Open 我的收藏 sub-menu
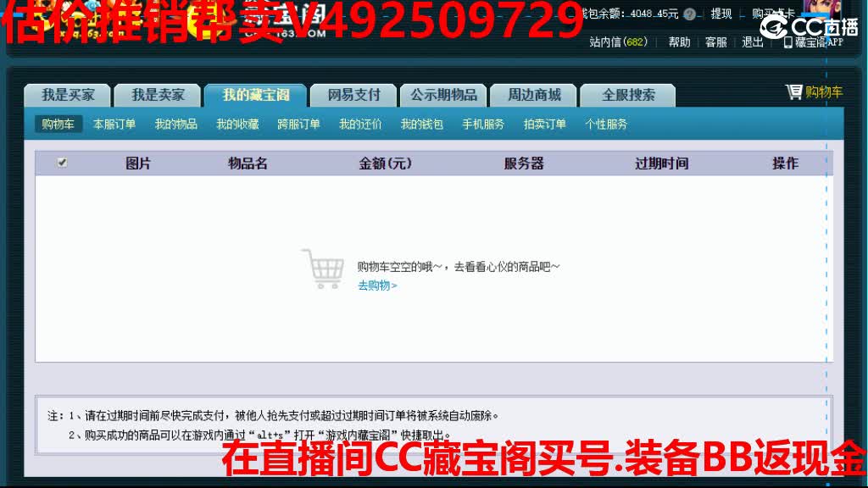 237,124
